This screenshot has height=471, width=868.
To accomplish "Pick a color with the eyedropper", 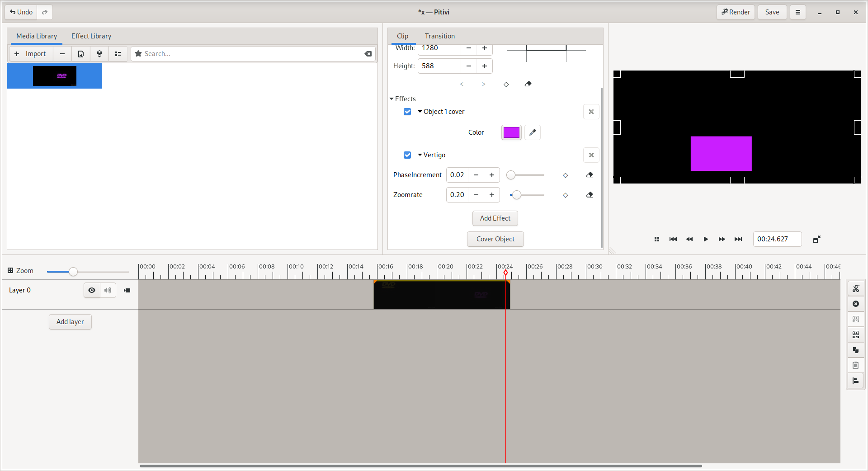I will [x=533, y=132].
